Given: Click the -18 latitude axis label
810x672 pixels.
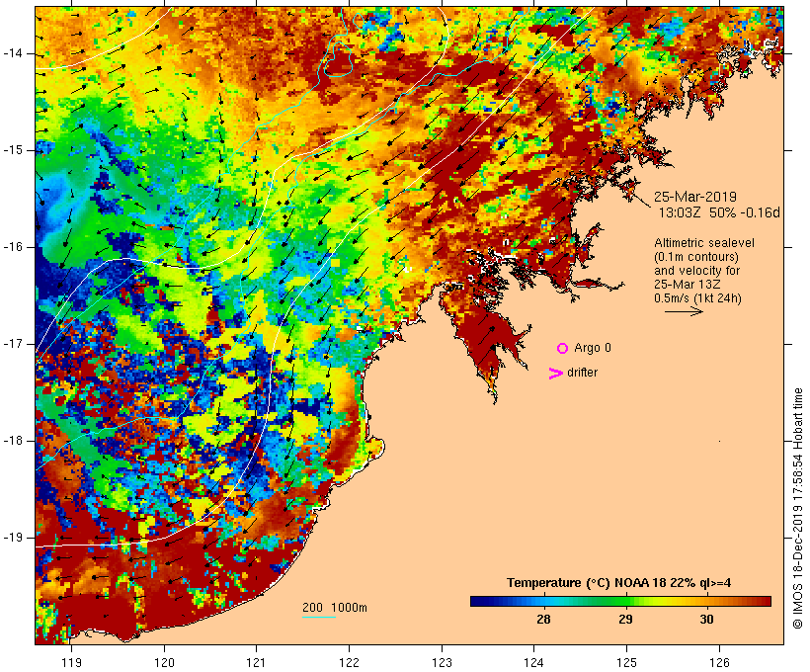Looking at the screenshot, I should pos(13,441).
